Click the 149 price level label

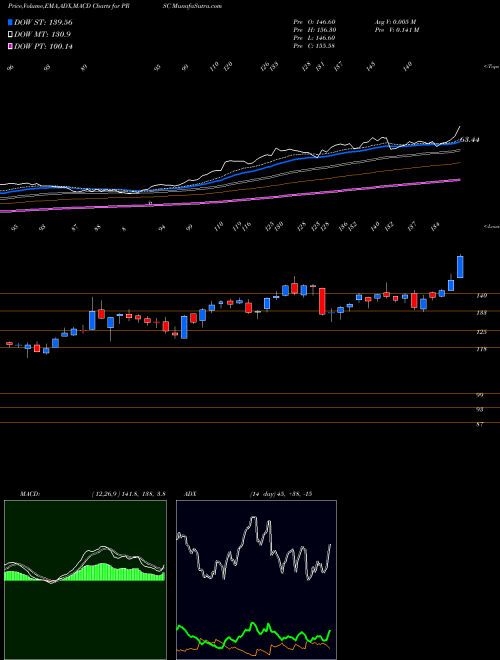tap(482, 296)
